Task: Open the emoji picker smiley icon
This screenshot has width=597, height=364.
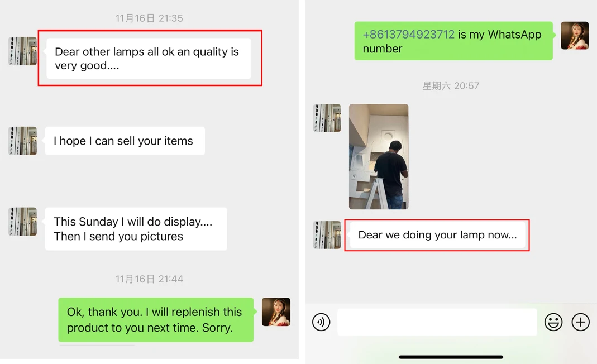Action: pyautogui.click(x=553, y=322)
